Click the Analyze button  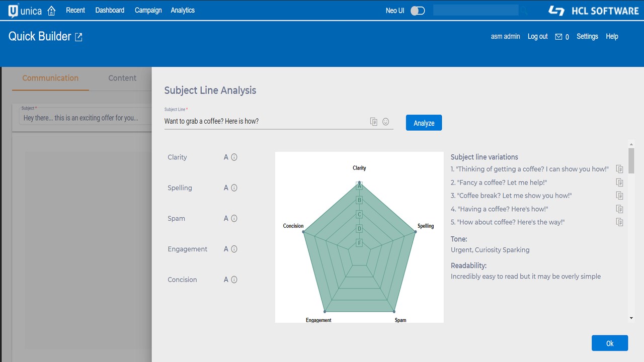pyautogui.click(x=424, y=123)
